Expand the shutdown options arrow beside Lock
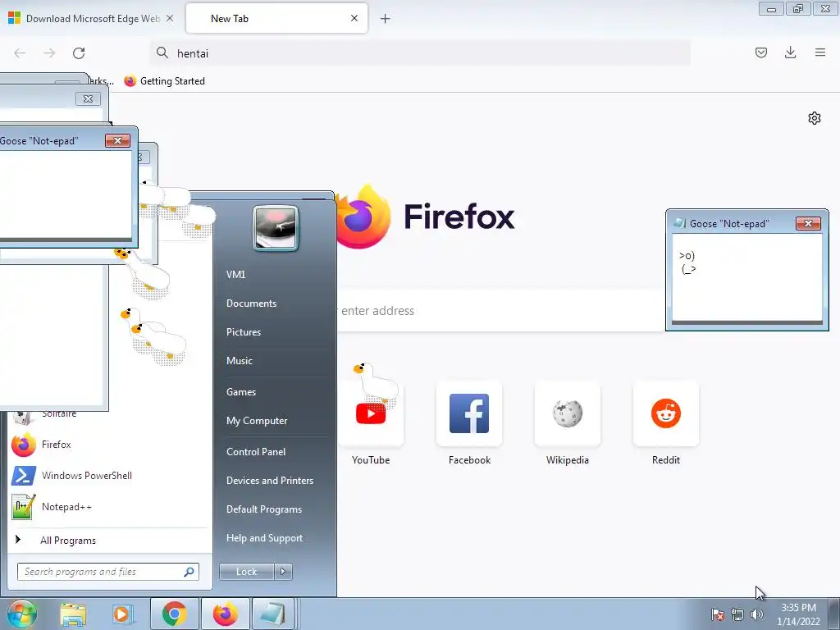This screenshot has width=840, height=630. point(283,572)
